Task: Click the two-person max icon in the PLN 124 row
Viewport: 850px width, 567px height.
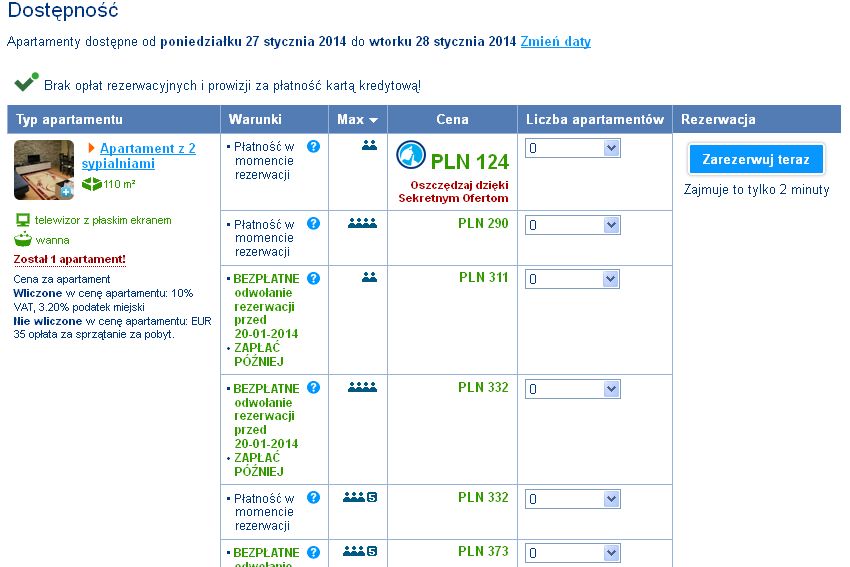Action: click(x=369, y=145)
